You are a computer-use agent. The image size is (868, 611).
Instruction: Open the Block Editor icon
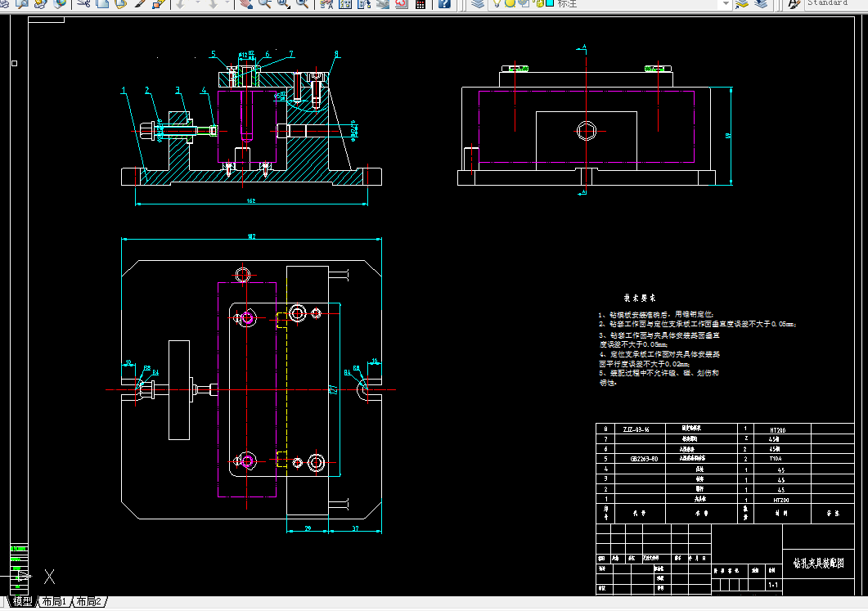point(160,3)
